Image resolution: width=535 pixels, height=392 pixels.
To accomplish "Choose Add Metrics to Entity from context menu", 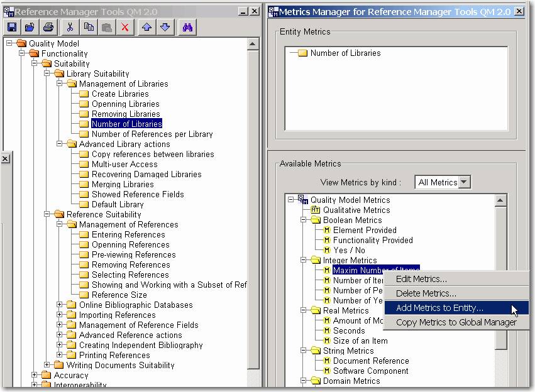I will pos(439,308).
